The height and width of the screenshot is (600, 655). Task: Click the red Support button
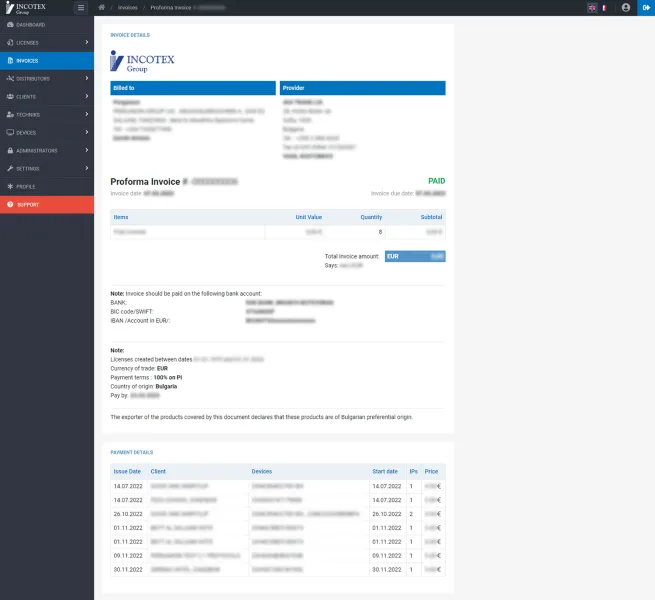pyautogui.click(x=47, y=204)
